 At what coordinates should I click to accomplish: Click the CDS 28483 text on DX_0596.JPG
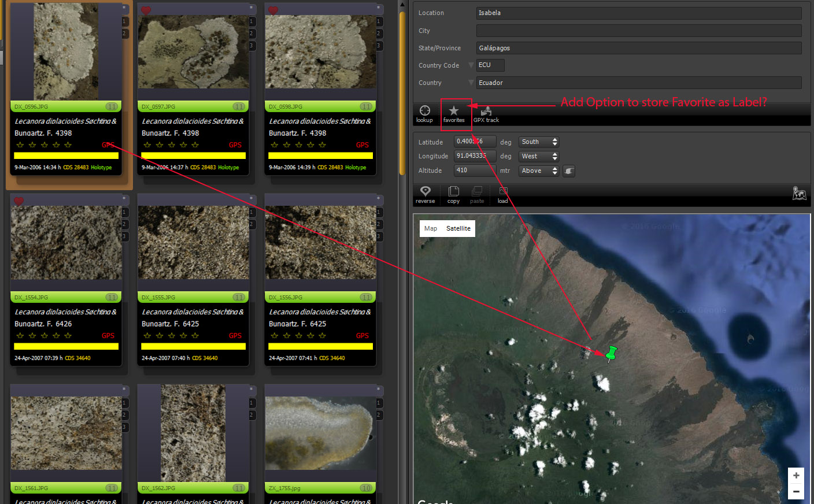(x=76, y=168)
